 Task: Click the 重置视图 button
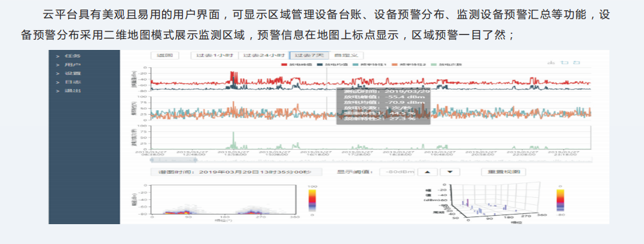tap(504, 172)
